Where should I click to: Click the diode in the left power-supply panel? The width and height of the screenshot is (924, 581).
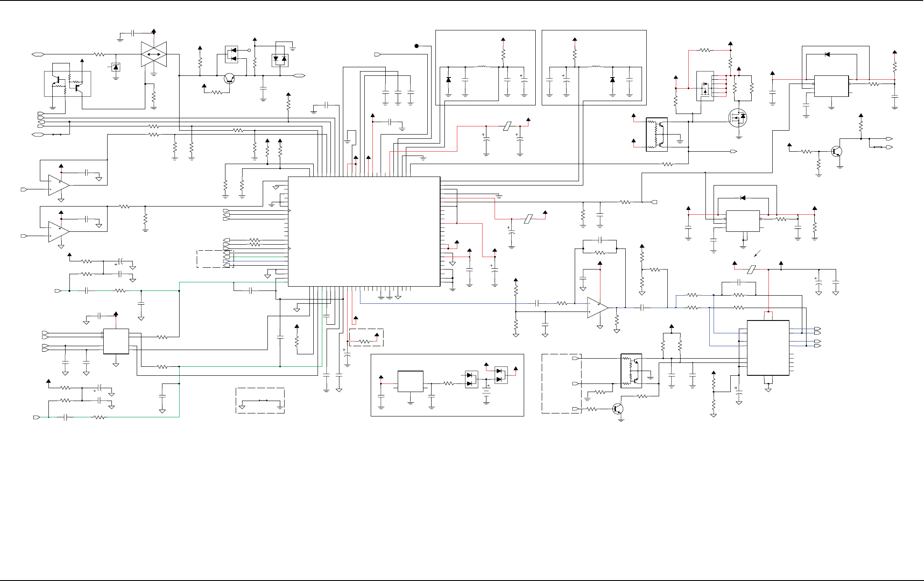point(448,80)
